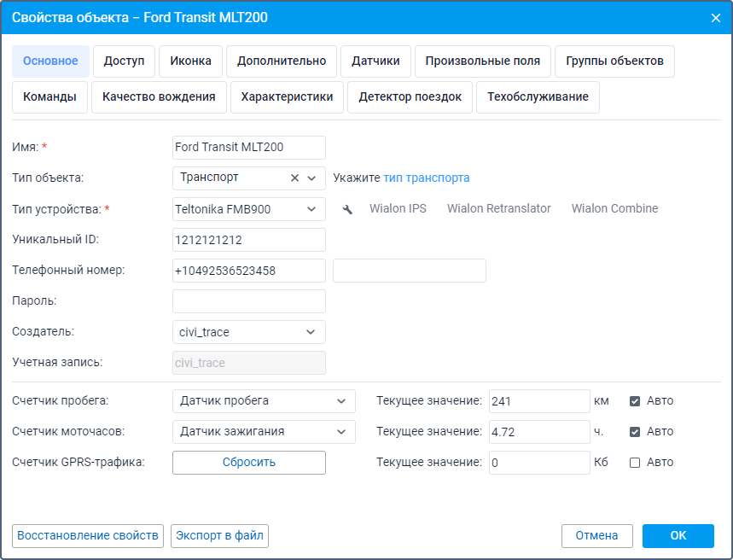Clear object type with X icon
This screenshot has width=733, height=560.
tap(295, 178)
